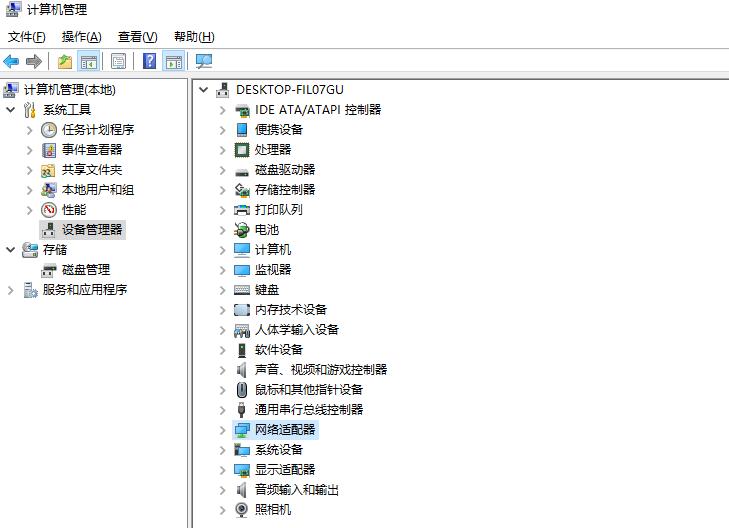Collapse the 系统工具 tree node
This screenshot has height=528, width=729.
pyautogui.click(x=11, y=110)
